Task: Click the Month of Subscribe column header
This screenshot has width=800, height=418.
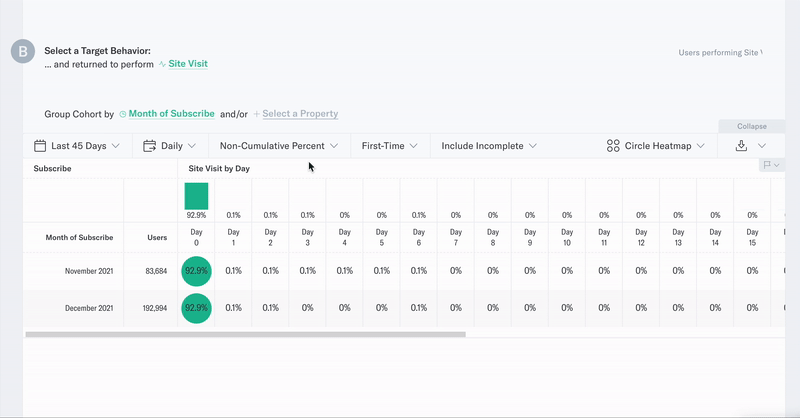Action: tap(79, 237)
